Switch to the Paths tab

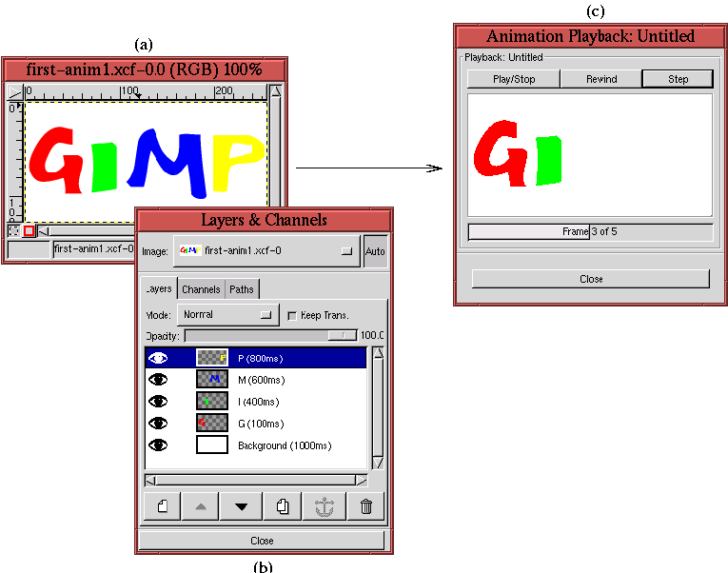[242, 289]
